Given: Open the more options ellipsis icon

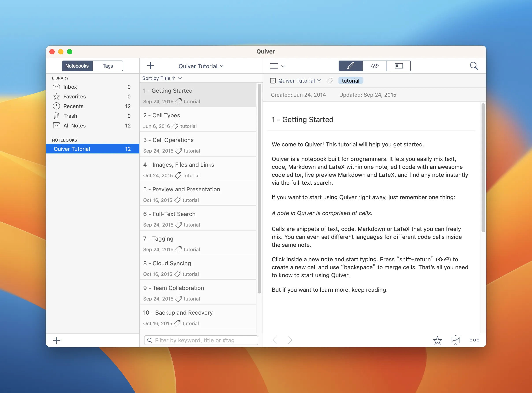Looking at the screenshot, I should pos(474,340).
